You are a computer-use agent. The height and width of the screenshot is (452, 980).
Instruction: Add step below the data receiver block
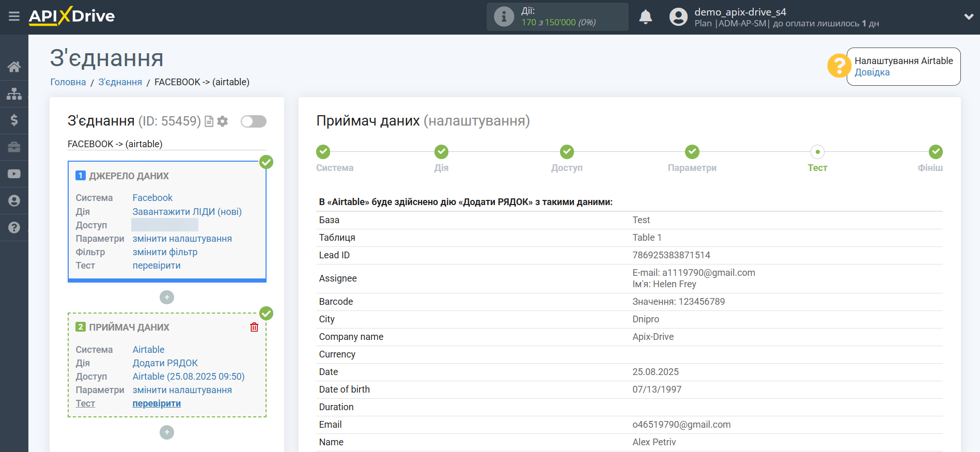click(167, 432)
